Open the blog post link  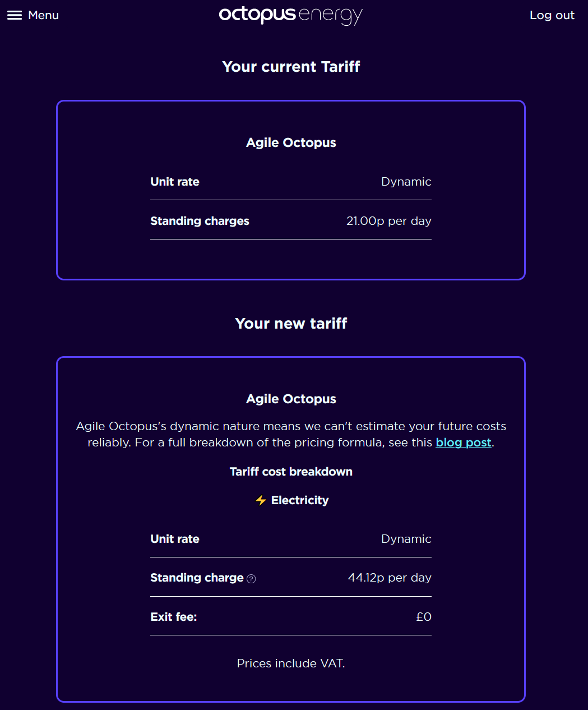[x=464, y=442]
